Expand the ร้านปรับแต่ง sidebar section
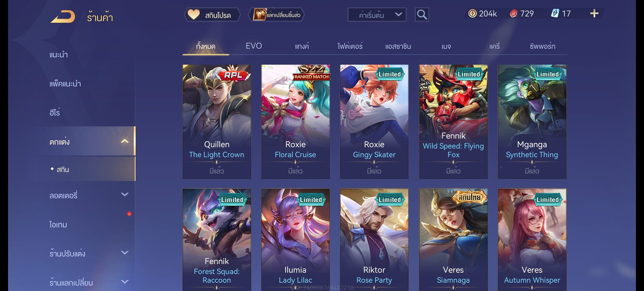The height and width of the screenshot is (291, 644). (125, 253)
